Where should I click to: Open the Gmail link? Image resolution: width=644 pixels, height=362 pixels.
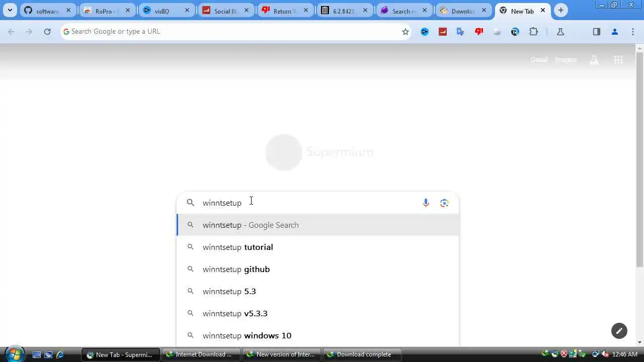point(539,59)
